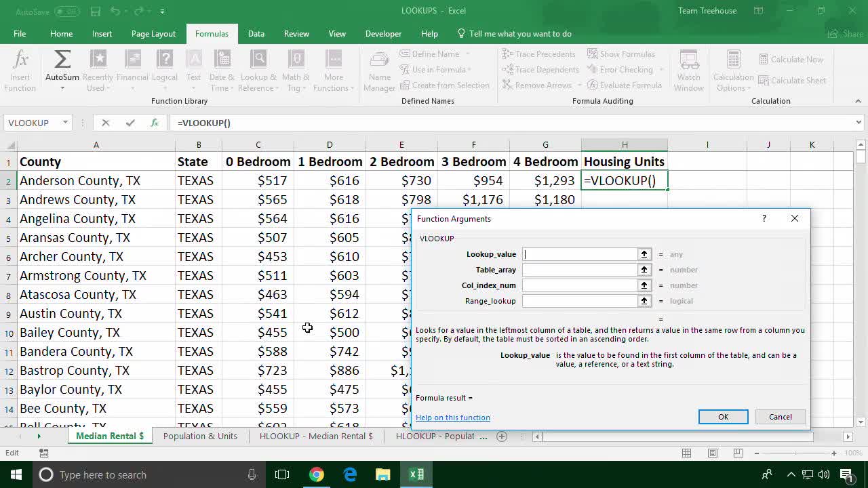
Task: Expand the formula bar with the chevron
Action: [859, 123]
